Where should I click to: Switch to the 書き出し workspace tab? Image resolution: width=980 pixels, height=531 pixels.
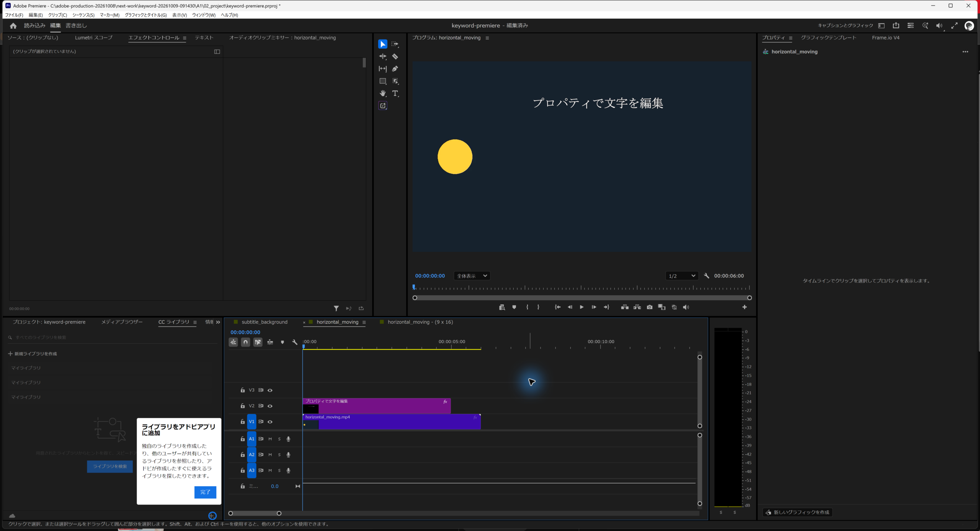[x=76, y=26]
